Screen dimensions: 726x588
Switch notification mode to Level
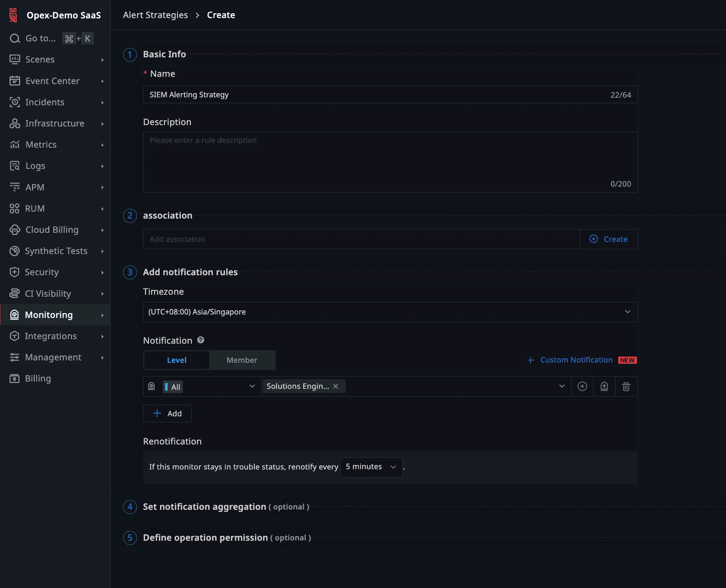177,360
